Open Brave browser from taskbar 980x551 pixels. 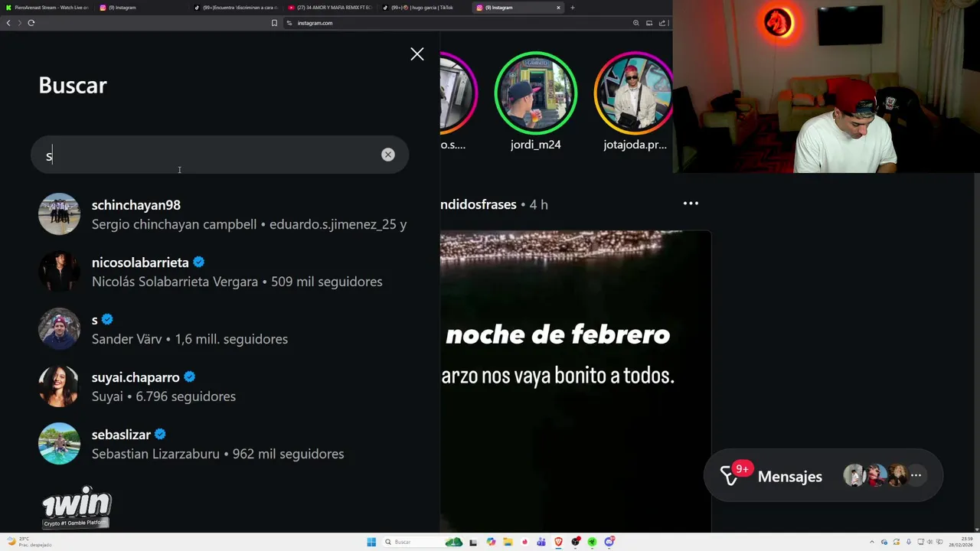558,542
